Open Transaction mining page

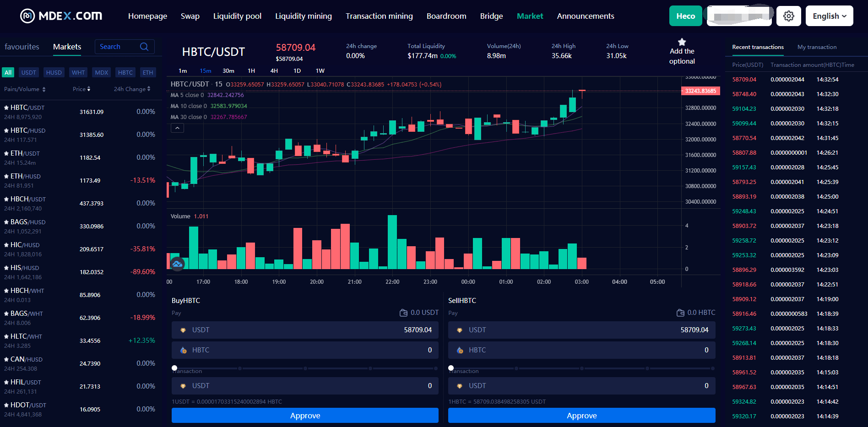tap(379, 16)
